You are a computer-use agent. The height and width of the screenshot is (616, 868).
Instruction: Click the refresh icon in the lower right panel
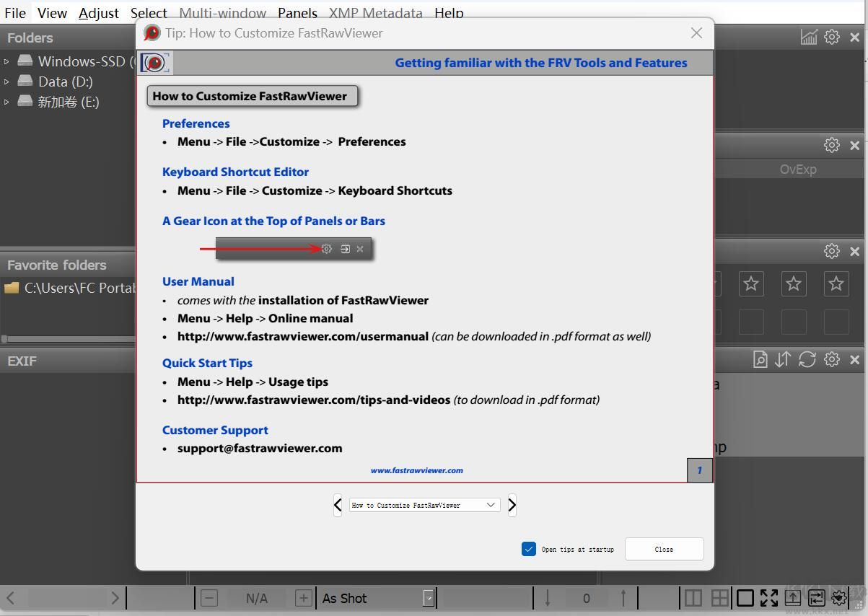(807, 359)
